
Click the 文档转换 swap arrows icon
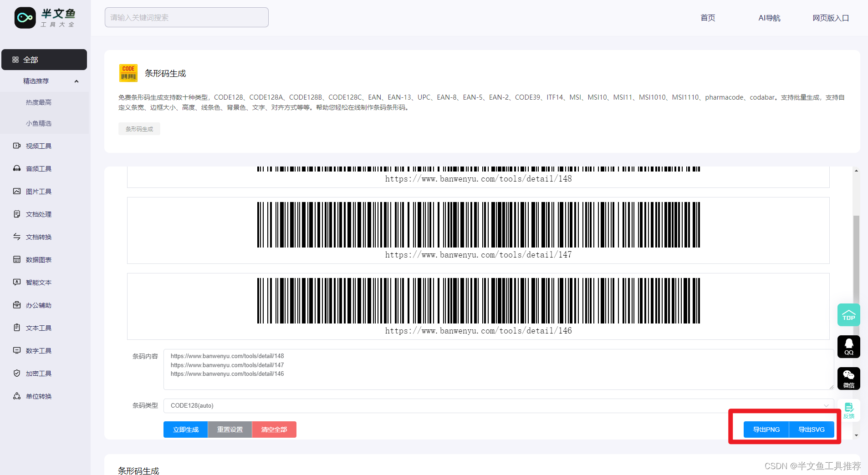[x=17, y=237]
